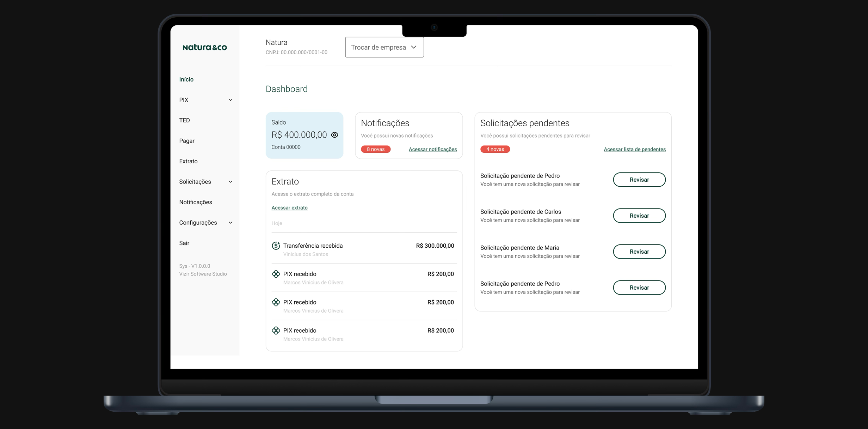This screenshot has height=429, width=868.
Task: Click the second PIX recebido icon
Action: [276, 302]
